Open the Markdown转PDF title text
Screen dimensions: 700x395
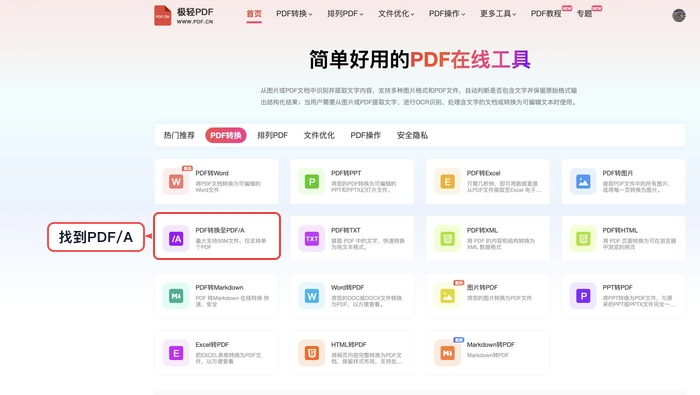click(x=491, y=345)
